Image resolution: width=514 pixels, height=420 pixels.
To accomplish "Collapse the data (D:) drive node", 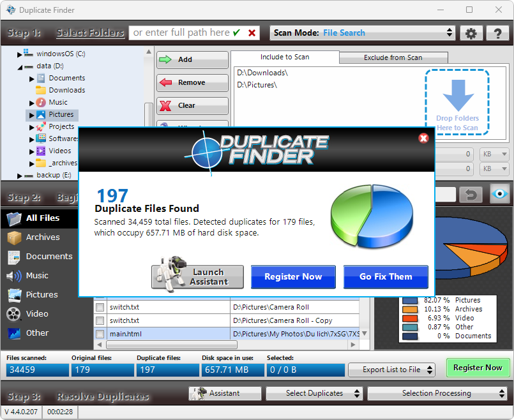I will point(20,67).
